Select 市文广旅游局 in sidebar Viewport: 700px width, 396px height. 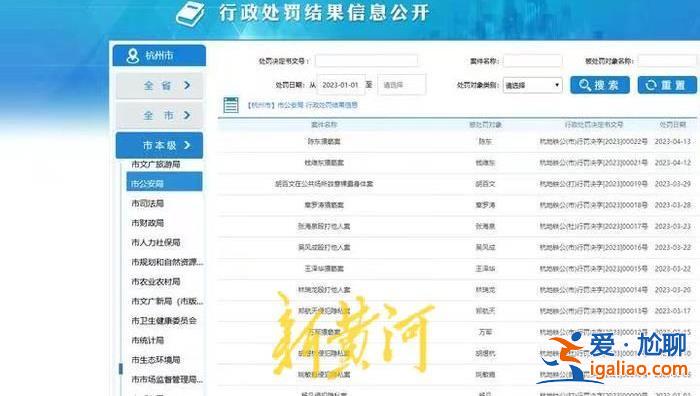(156, 164)
